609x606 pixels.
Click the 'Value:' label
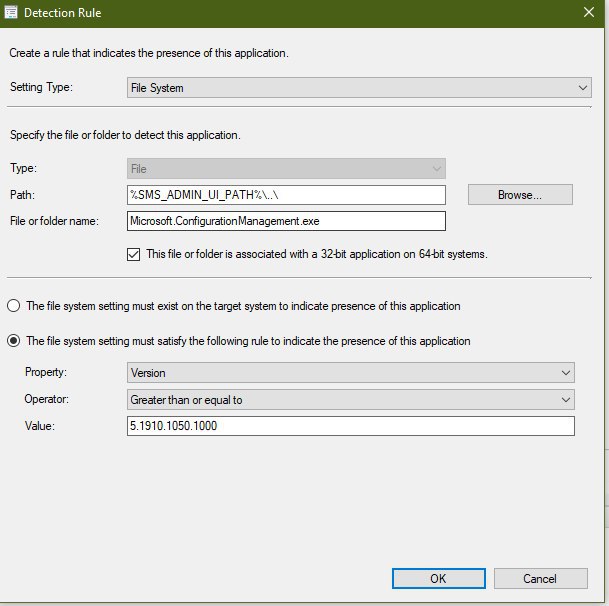40,426
